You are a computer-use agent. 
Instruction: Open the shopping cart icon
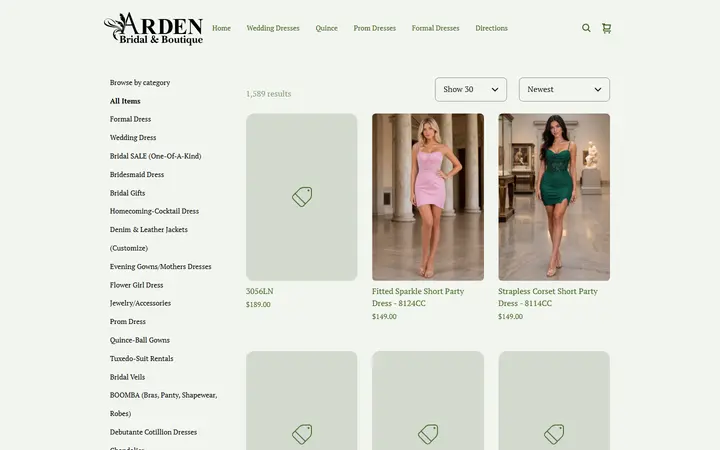pos(607,28)
